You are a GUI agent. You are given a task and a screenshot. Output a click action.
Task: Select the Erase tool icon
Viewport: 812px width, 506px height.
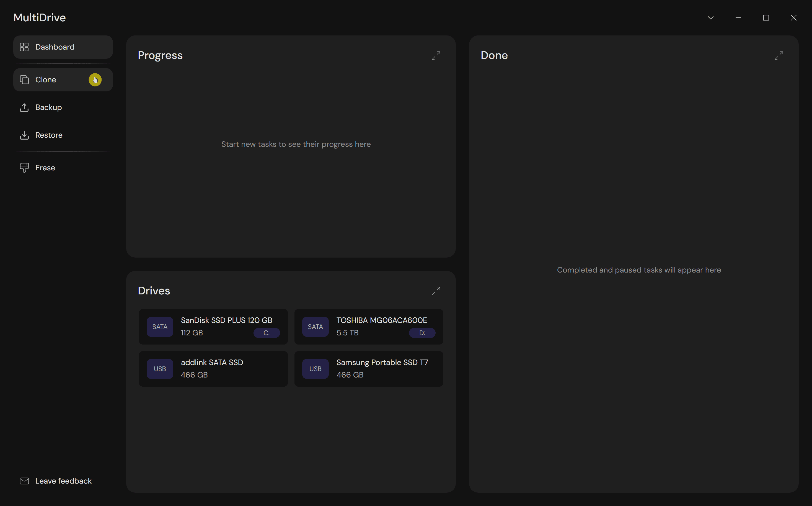(x=24, y=167)
